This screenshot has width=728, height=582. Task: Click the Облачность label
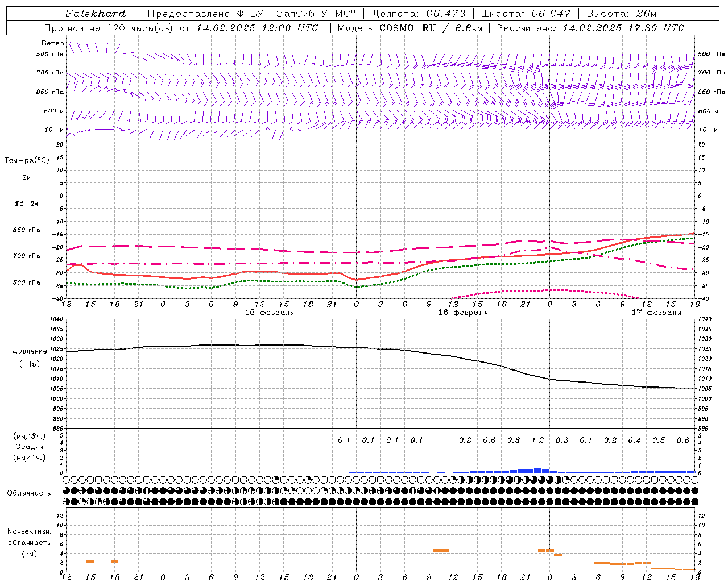pyautogui.click(x=29, y=493)
